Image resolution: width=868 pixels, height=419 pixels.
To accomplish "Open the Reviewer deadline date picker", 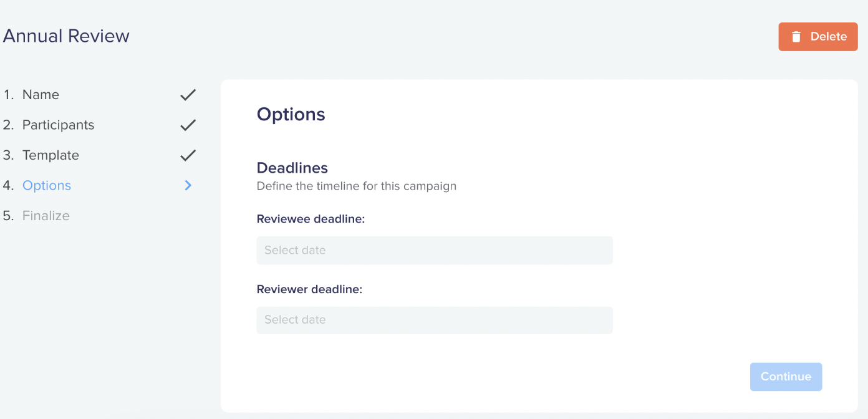I will click(435, 320).
